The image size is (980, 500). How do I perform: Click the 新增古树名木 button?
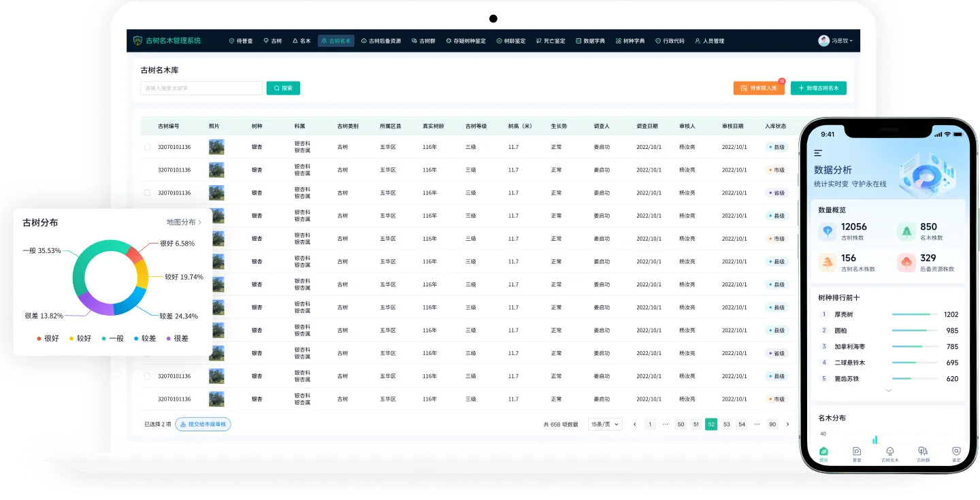click(x=818, y=88)
